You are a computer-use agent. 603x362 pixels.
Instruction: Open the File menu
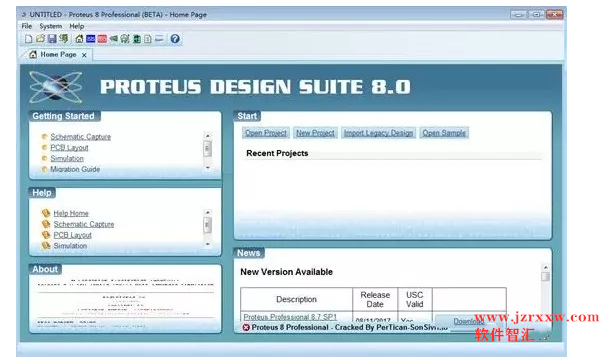tap(27, 26)
